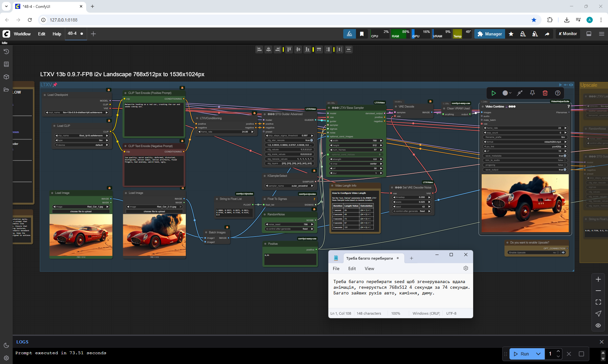
Task: Open Notepad settings gear icon
Action: [465, 268]
